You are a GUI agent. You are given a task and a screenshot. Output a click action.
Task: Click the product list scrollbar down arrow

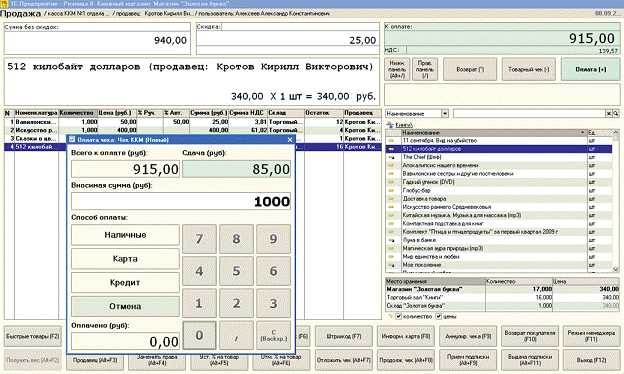click(616, 269)
